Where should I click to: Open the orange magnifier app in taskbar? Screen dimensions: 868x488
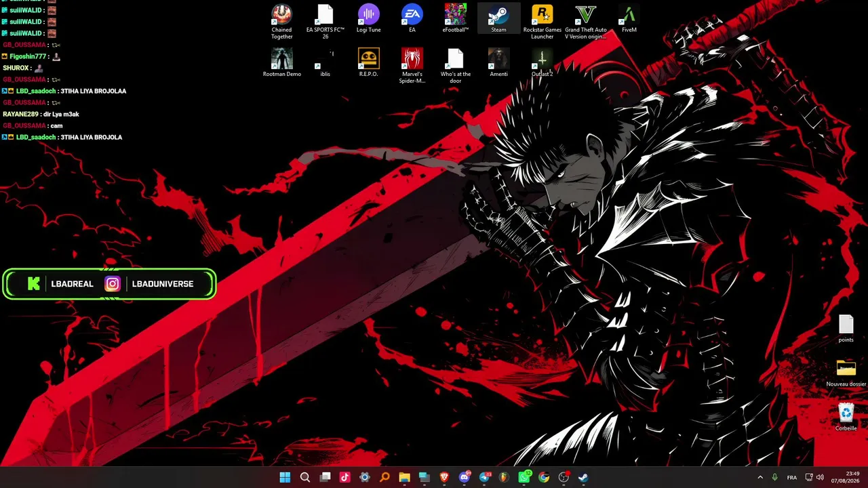384,477
